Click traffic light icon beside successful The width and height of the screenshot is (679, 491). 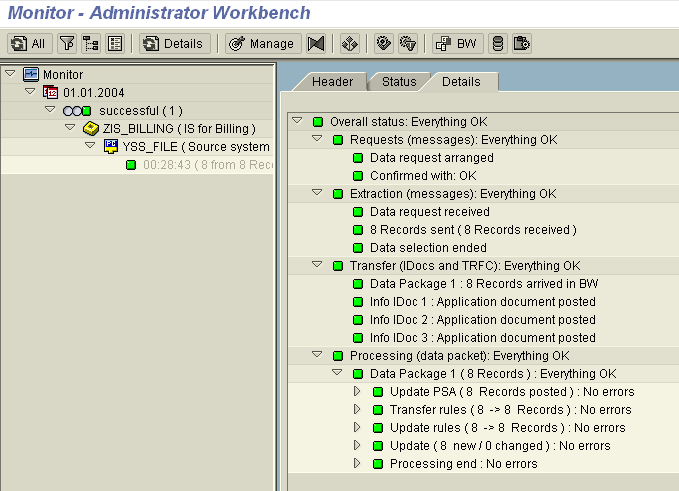77,111
